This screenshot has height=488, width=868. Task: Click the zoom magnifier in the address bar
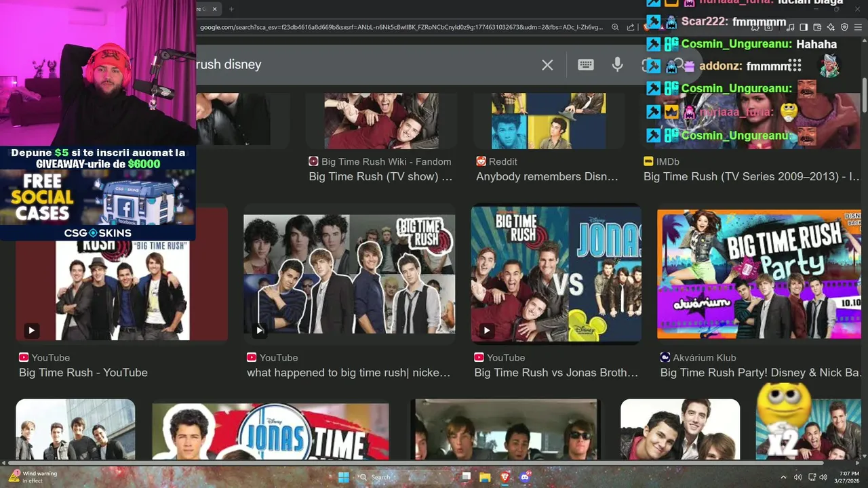(615, 27)
